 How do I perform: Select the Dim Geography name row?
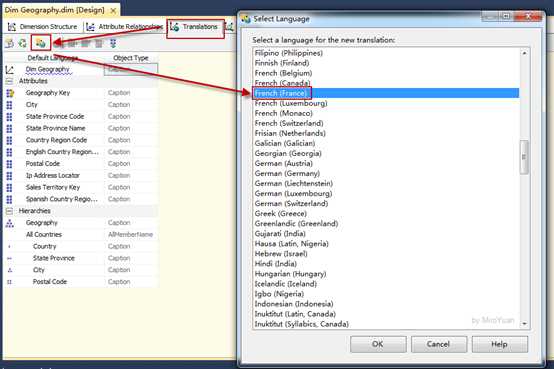48,69
